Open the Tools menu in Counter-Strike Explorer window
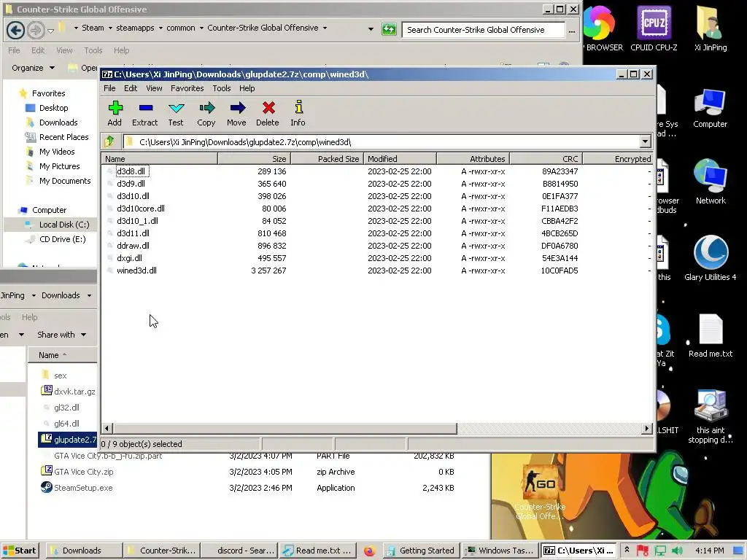Screen dimensions: 747x560 coord(93,50)
